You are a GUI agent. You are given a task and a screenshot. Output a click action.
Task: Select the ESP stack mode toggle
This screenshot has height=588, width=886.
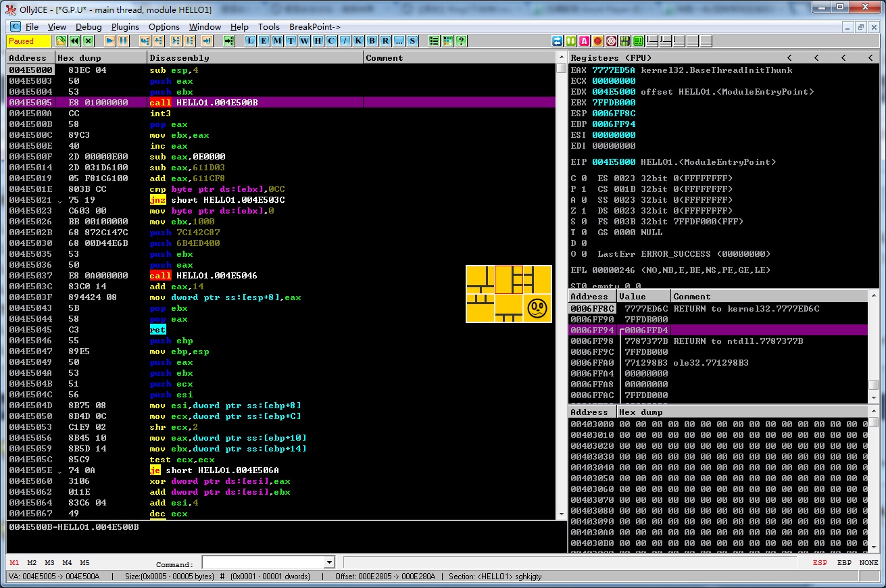[x=819, y=562]
